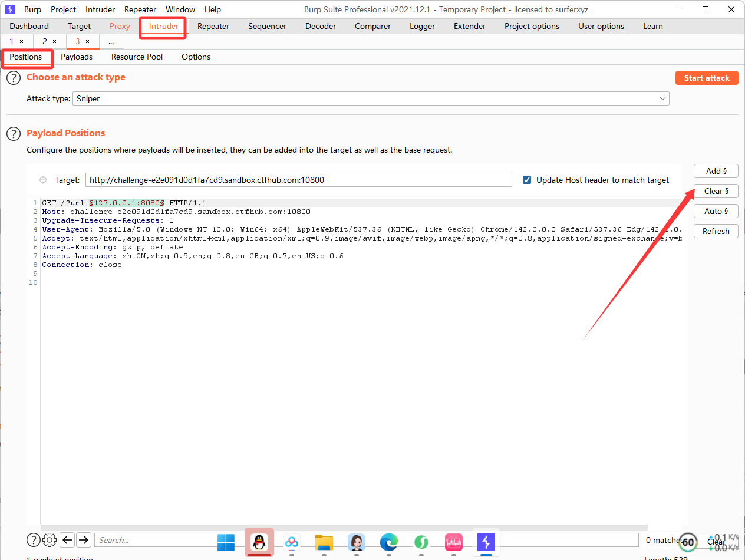Switch to the Proxy tab
Image resolution: width=745 pixels, height=560 pixels.
tap(120, 26)
